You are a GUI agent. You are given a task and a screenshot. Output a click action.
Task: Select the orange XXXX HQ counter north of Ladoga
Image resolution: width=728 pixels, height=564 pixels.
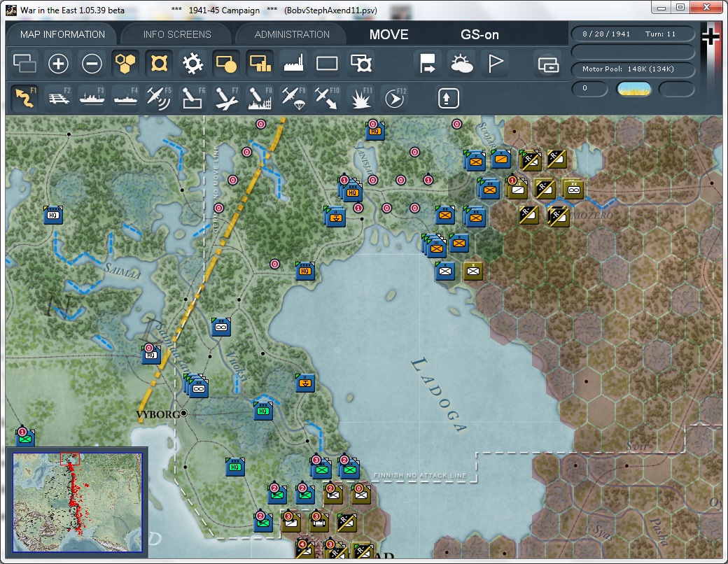[305, 271]
